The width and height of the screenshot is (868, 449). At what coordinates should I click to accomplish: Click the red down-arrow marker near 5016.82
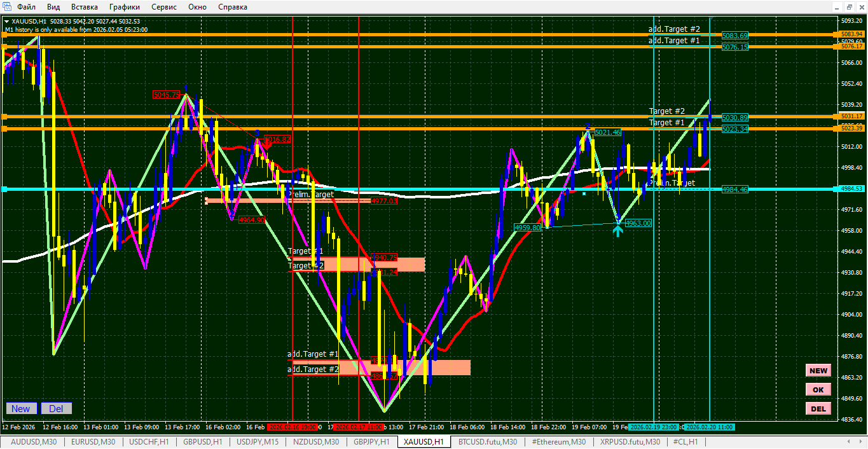pos(267,146)
